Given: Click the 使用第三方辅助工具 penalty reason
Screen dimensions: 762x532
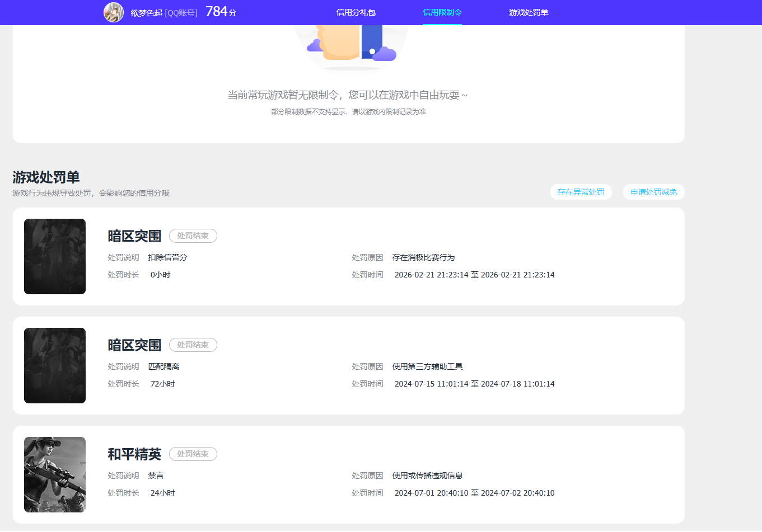Looking at the screenshot, I should coord(427,366).
